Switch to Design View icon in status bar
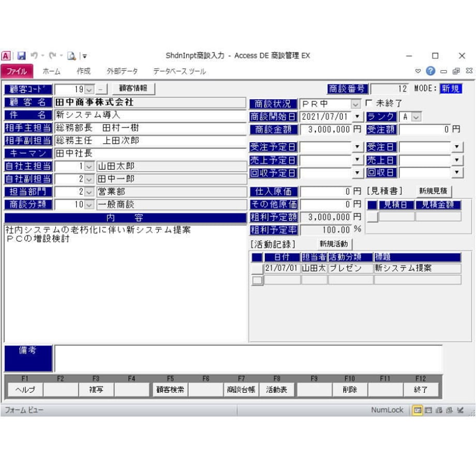Image resolution: width=476 pixels, height=476 pixels. [x=460, y=410]
